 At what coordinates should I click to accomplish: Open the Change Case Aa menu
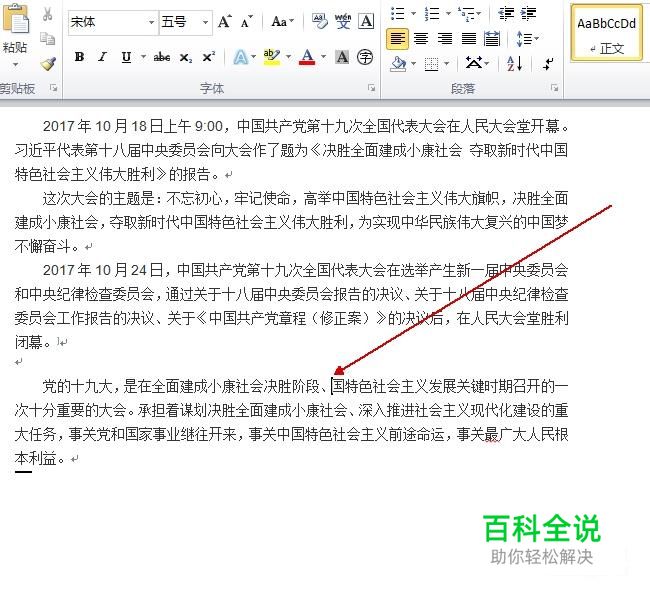click(x=283, y=22)
